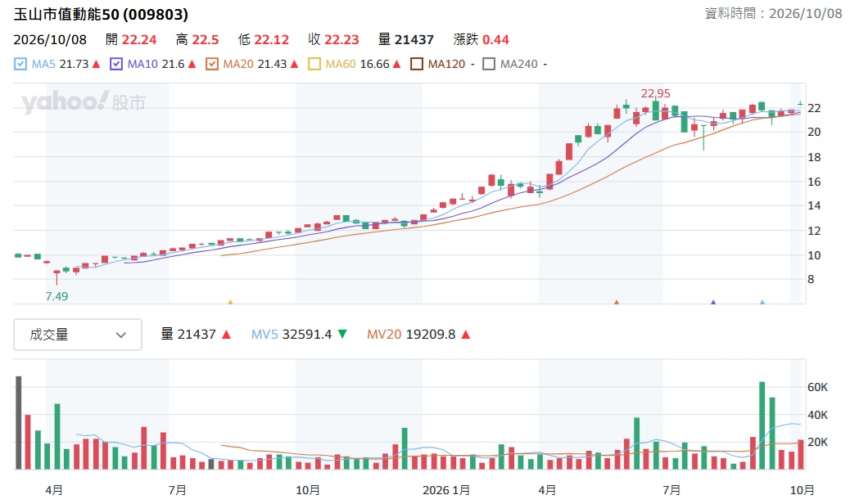This screenshot has width=859, height=504.
Task: Click the change value 漲跌 0.44
Action: click(481, 39)
